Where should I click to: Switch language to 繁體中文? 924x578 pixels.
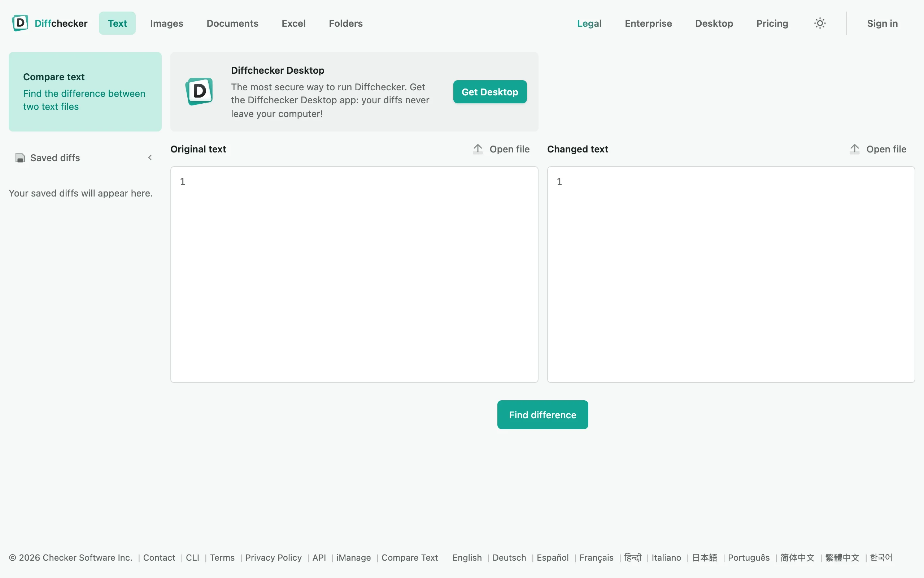(x=842, y=558)
